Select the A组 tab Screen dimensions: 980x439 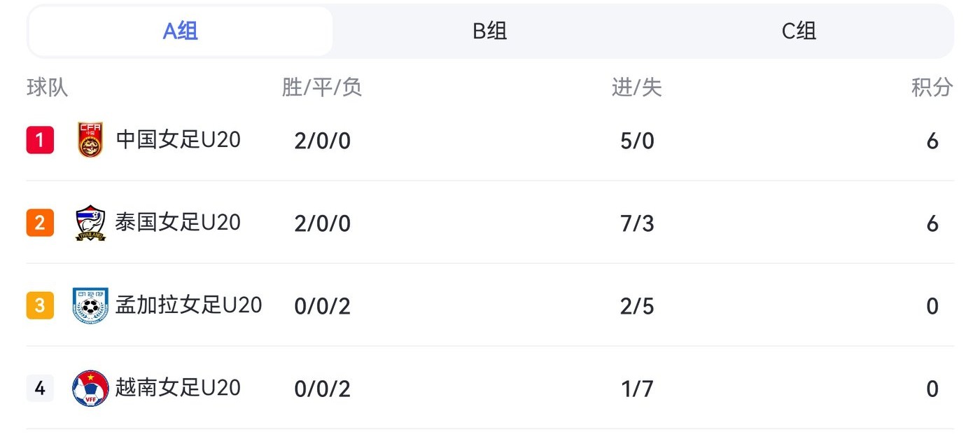(181, 32)
